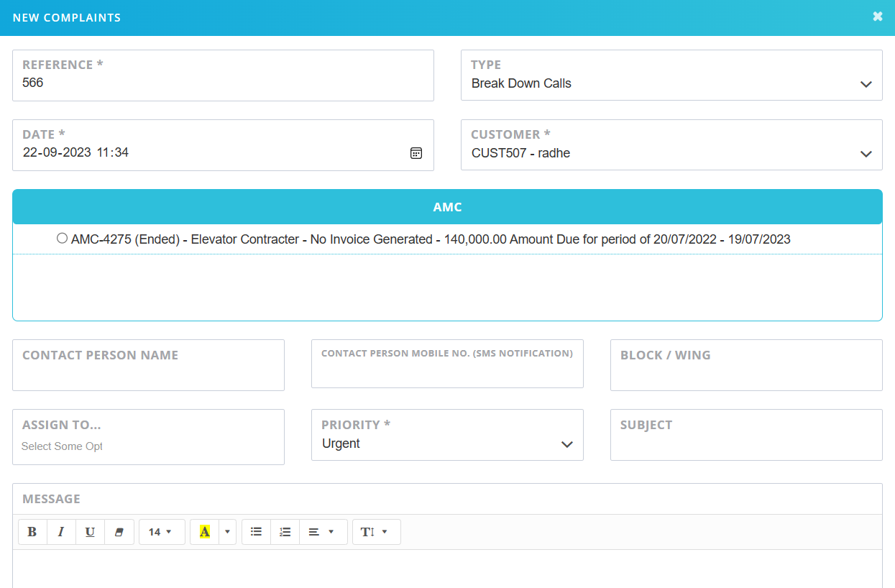Click the eraser remove-format icon
This screenshot has width=895, height=588.
point(119,532)
